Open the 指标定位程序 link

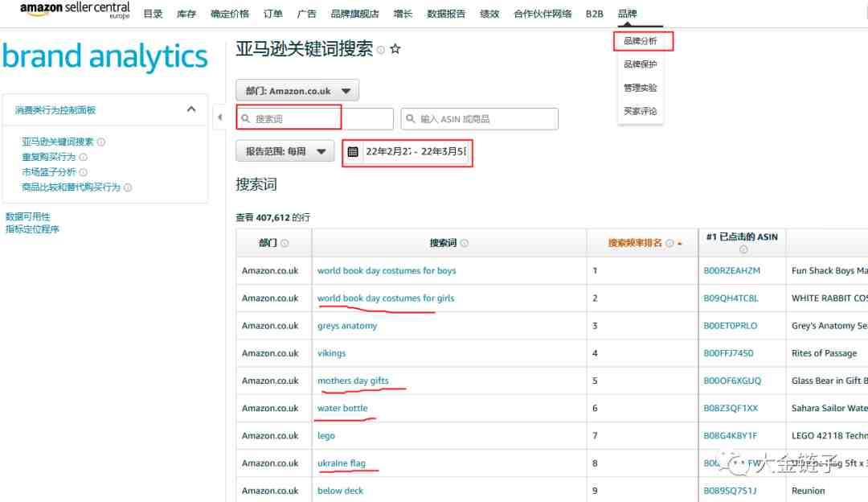pyautogui.click(x=32, y=229)
